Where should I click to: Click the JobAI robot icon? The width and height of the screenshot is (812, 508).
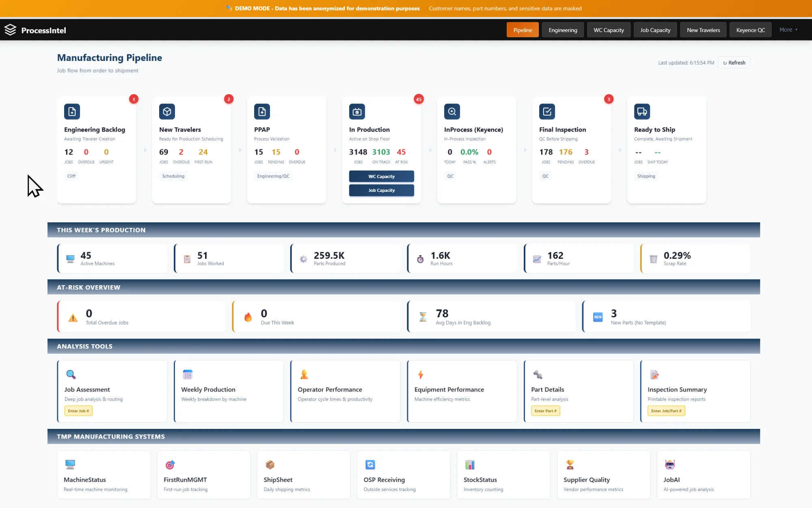[x=669, y=465]
